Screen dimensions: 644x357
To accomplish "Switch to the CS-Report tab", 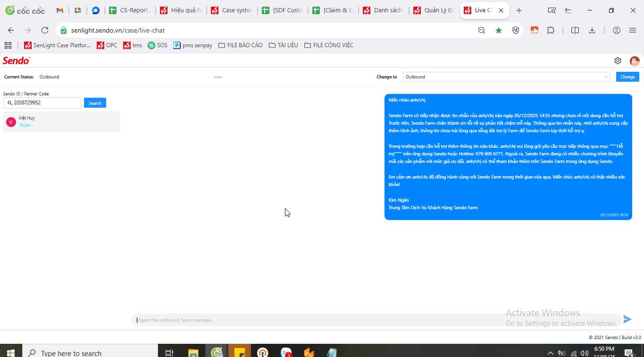I will (x=129, y=10).
